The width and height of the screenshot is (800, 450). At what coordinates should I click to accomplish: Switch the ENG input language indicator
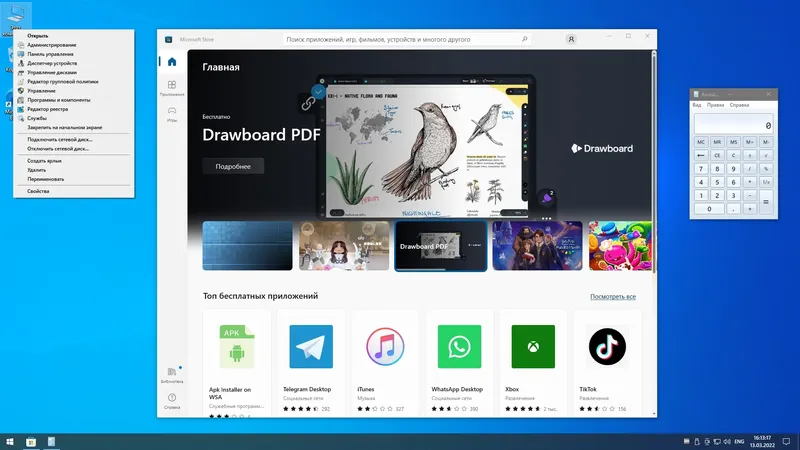[x=739, y=442]
